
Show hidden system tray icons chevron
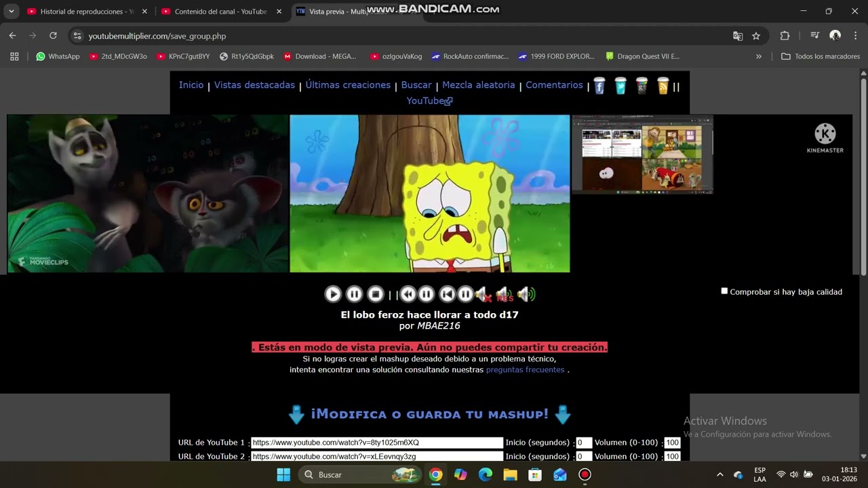[x=719, y=474]
